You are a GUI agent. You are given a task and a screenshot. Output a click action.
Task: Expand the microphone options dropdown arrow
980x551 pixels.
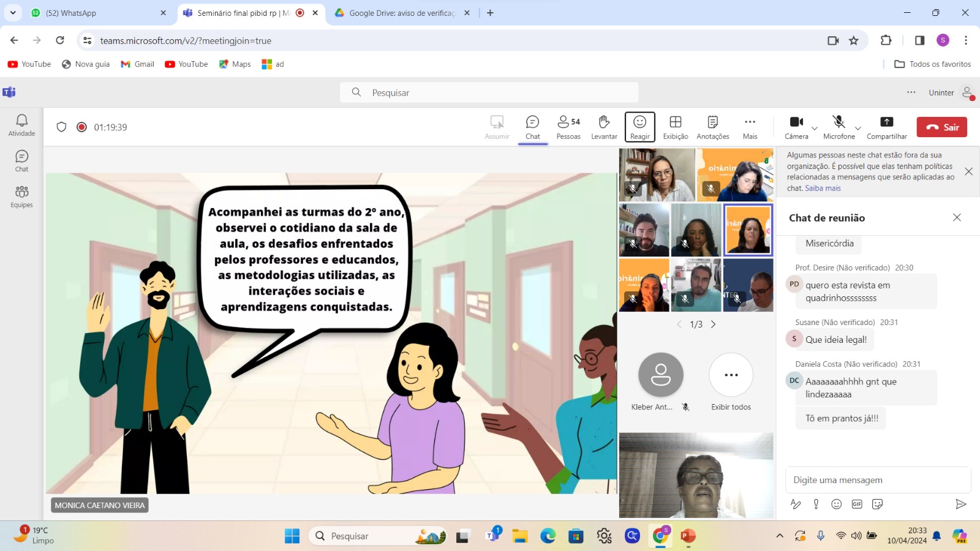858,129
